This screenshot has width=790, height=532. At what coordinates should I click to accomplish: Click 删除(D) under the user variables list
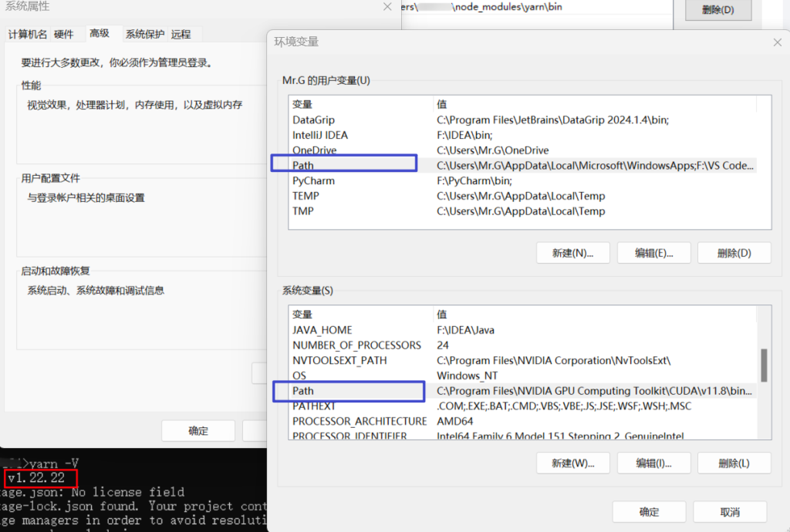734,252
